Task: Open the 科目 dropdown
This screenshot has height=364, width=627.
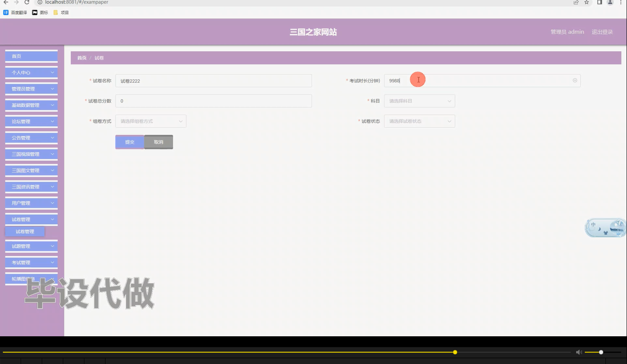Action: pos(419,101)
